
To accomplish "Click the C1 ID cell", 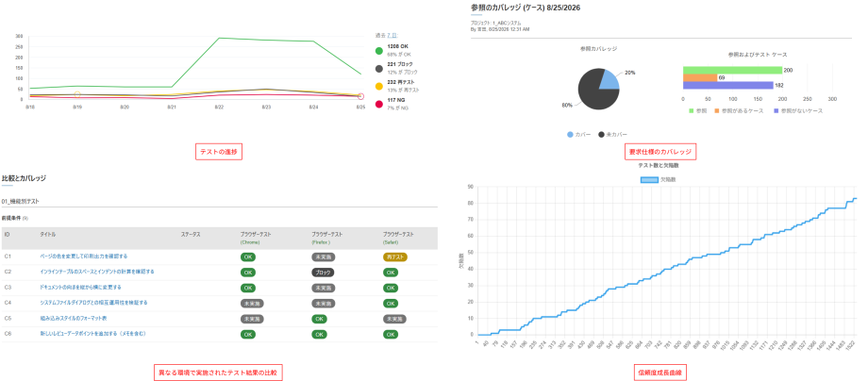I will (8, 257).
